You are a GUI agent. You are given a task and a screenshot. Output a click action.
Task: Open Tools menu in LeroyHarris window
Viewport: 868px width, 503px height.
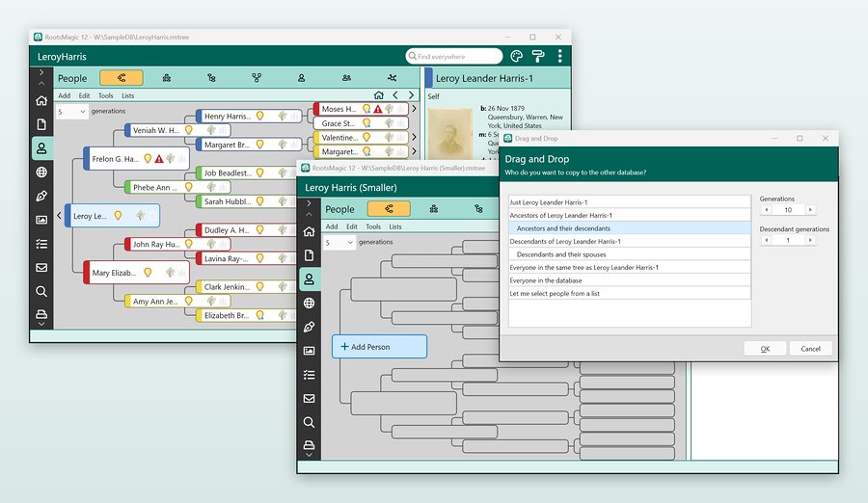tap(106, 95)
